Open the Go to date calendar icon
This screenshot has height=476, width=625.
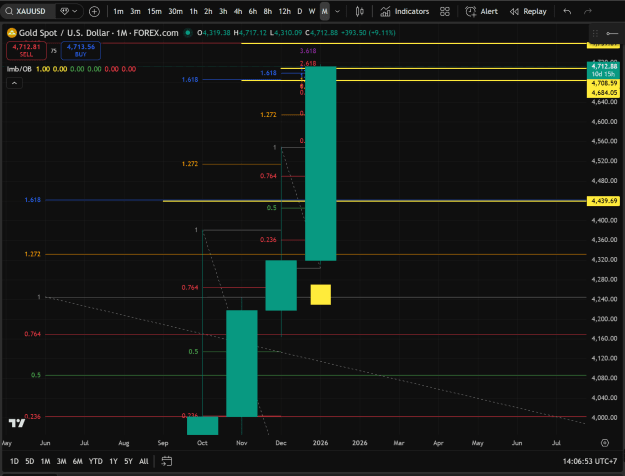pos(167,461)
